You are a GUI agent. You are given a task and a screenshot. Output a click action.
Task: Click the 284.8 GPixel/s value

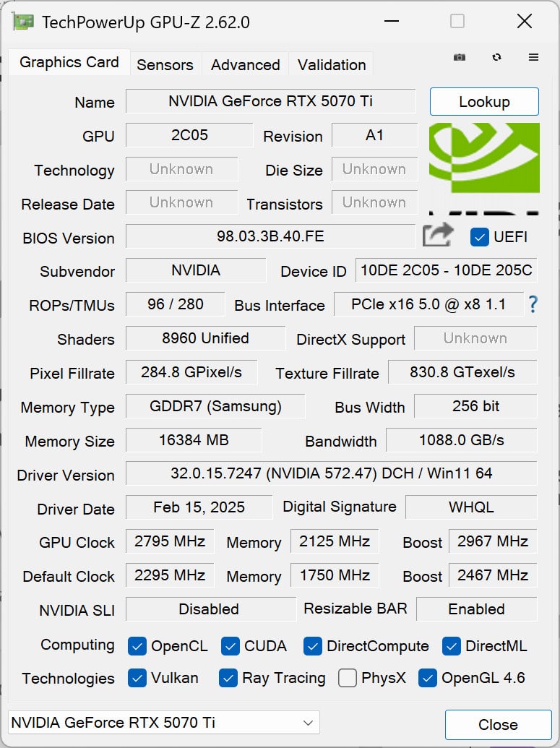click(191, 371)
